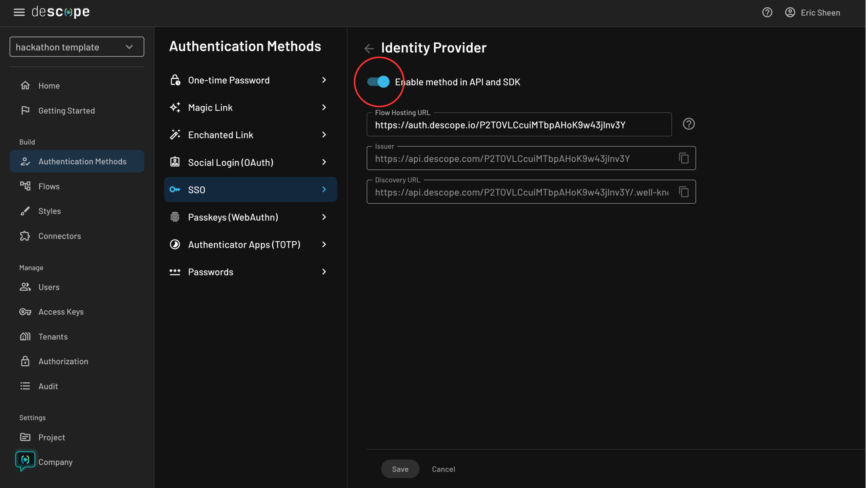The image size is (868, 488).
Task: Expand Magic Link settings chevron
Action: 324,107
